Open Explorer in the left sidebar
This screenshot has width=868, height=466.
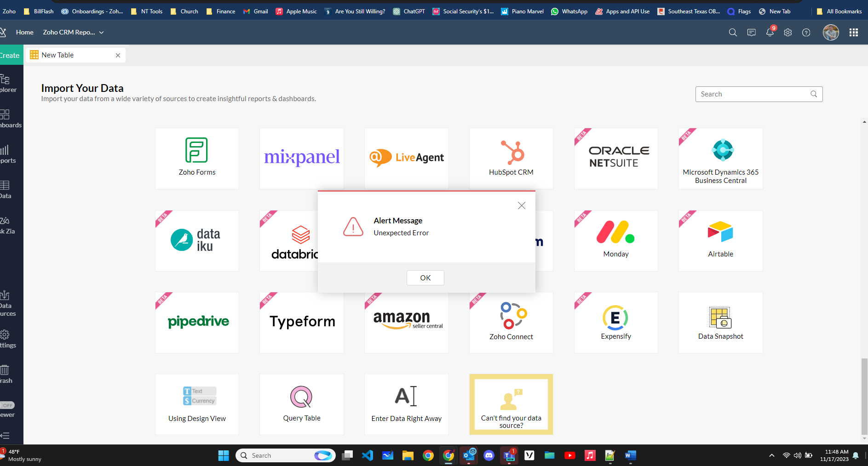tap(8, 83)
